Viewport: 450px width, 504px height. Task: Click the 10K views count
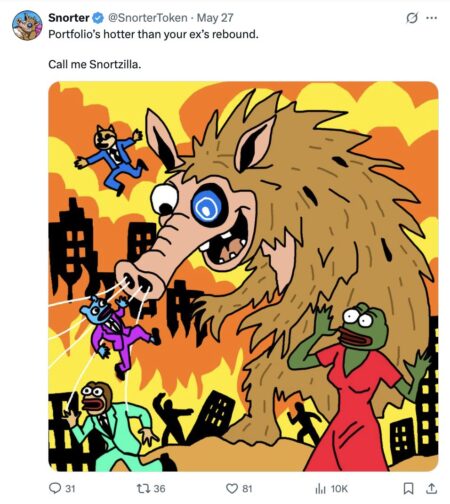point(339,489)
